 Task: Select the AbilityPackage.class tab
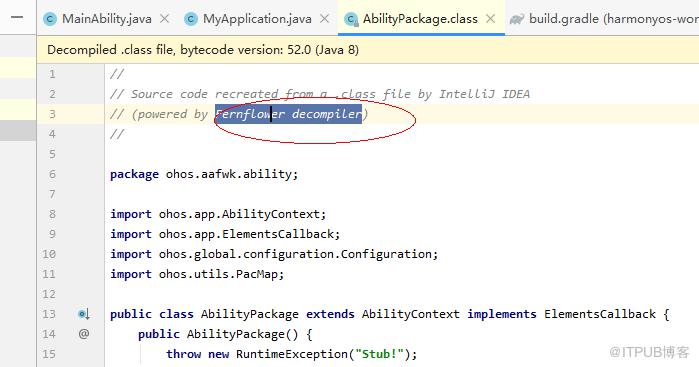coord(420,19)
